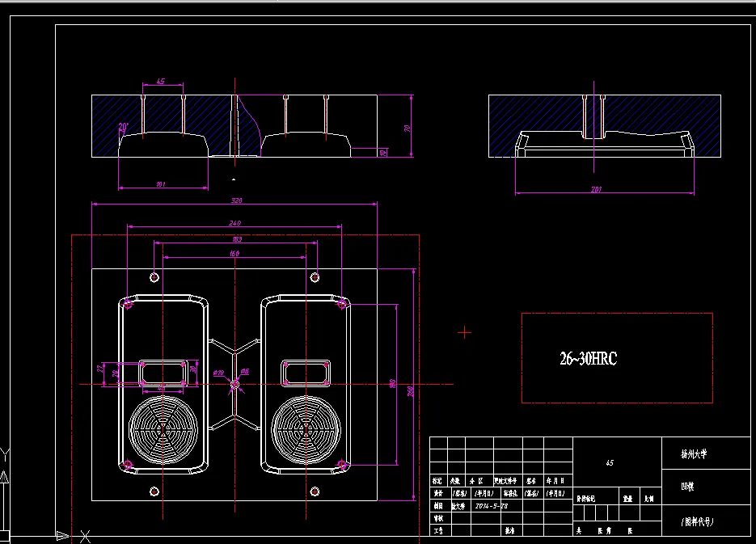Select the 70 thickness dimension
The width and height of the screenshot is (756, 544).
coord(407,129)
